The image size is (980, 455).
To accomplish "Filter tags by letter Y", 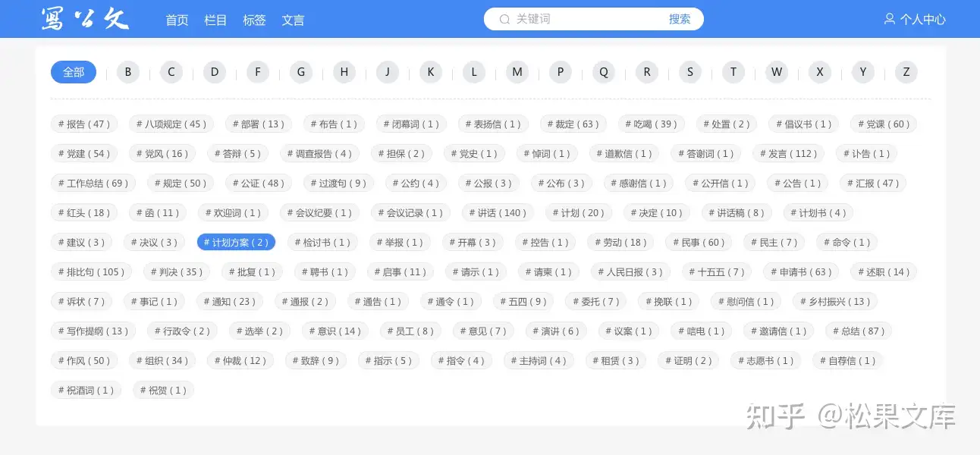I will pyautogui.click(x=863, y=72).
